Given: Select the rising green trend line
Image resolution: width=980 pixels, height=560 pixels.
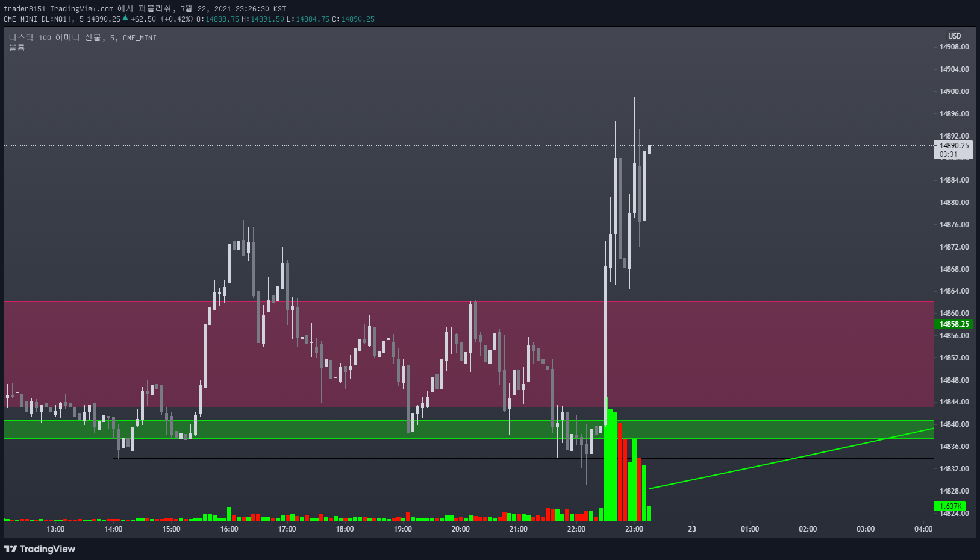Looking at the screenshot, I should 791,459.
